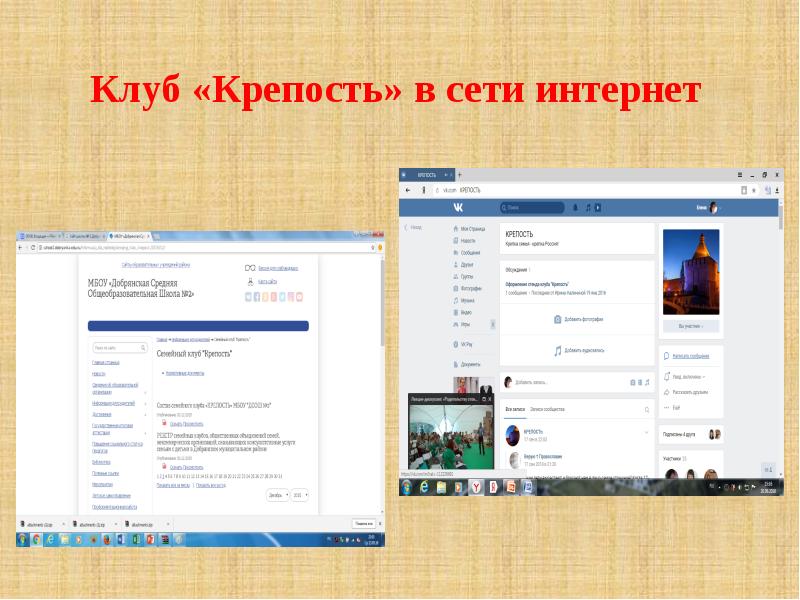The height and width of the screenshot is (600, 800).
Task: Click the Показать все downloads button
Action: point(364,524)
